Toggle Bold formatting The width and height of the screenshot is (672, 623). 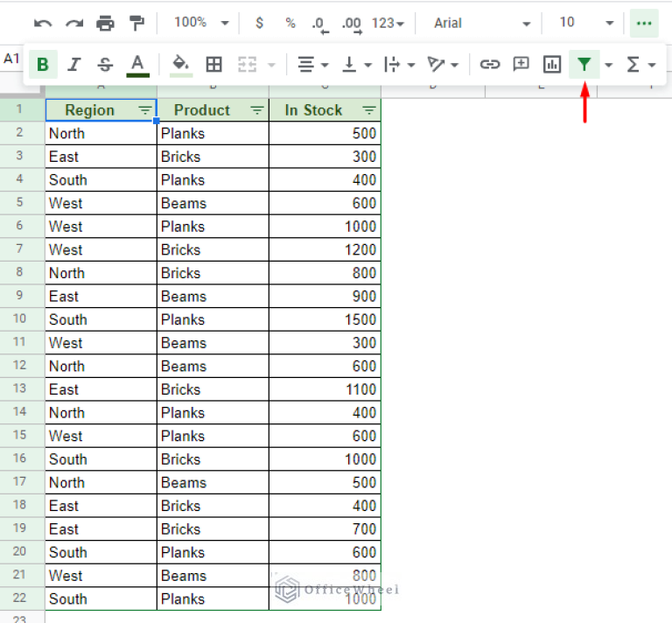pos(43,65)
